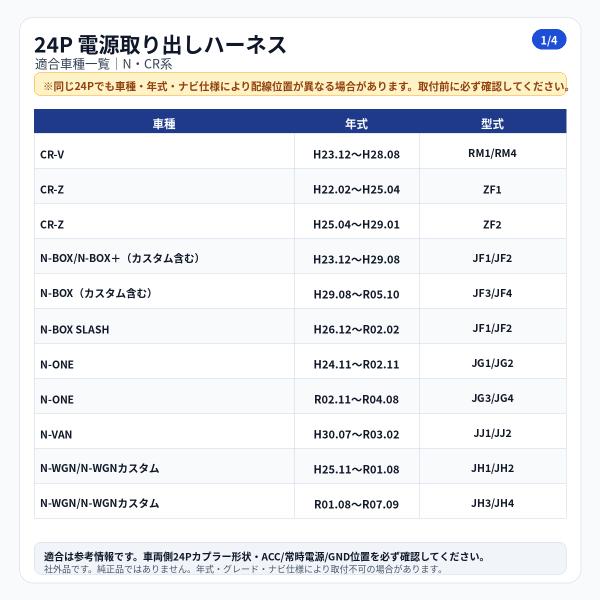Select the JH3/JH4 model code cell
Image resolution: width=600 pixels, height=600 pixels.
[x=492, y=503]
